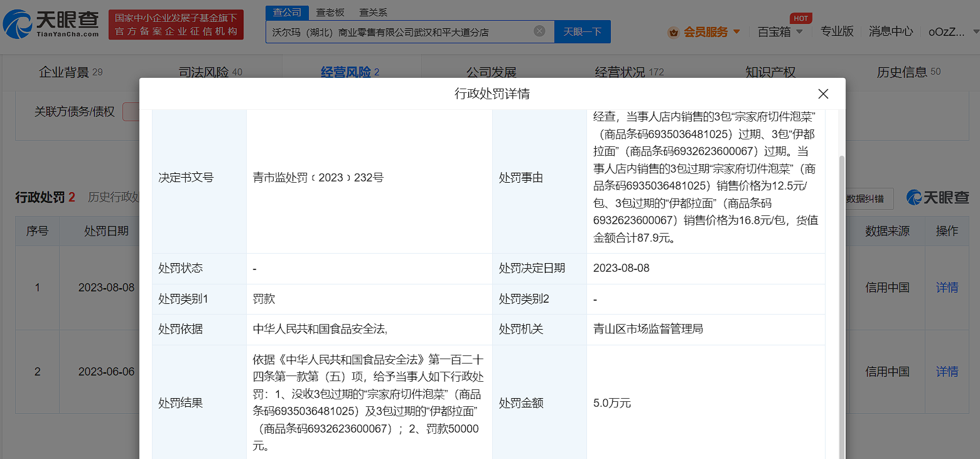Click 中华人民共和国食品安全法 basis text
This screenshot has height=459, width=980.
320,329
